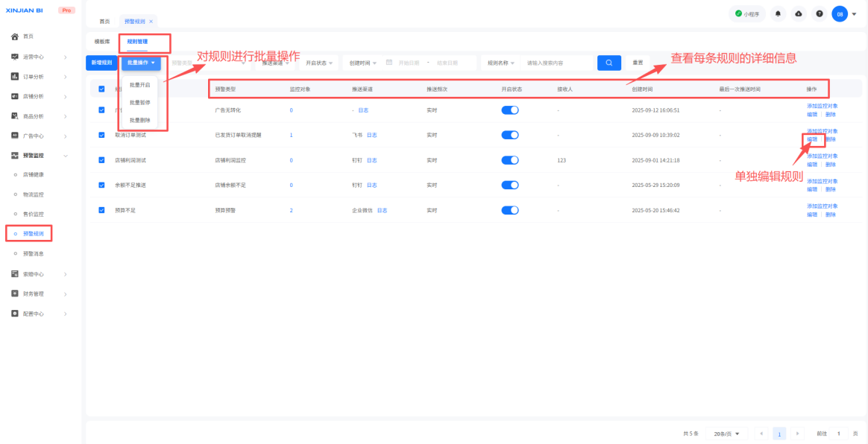
Task: Open the 20条/页 page size dropdown
Action: pos(726,434)
